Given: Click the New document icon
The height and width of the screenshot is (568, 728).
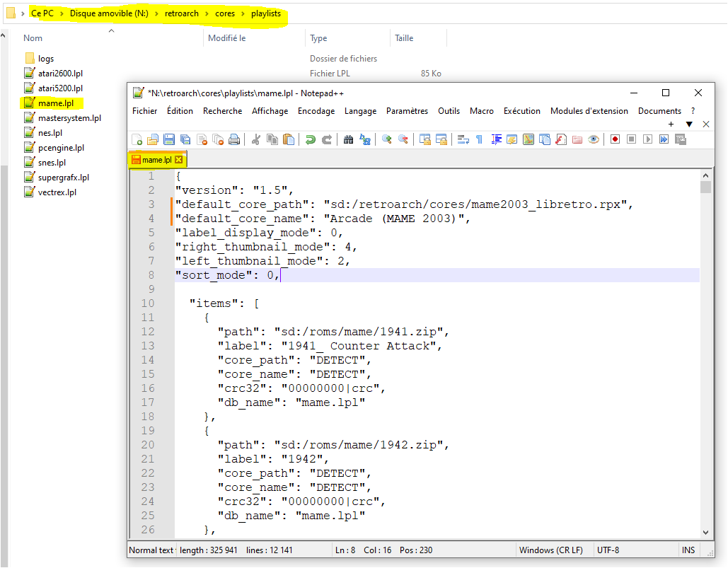Looking at the screenshot, I should point(137,139).
